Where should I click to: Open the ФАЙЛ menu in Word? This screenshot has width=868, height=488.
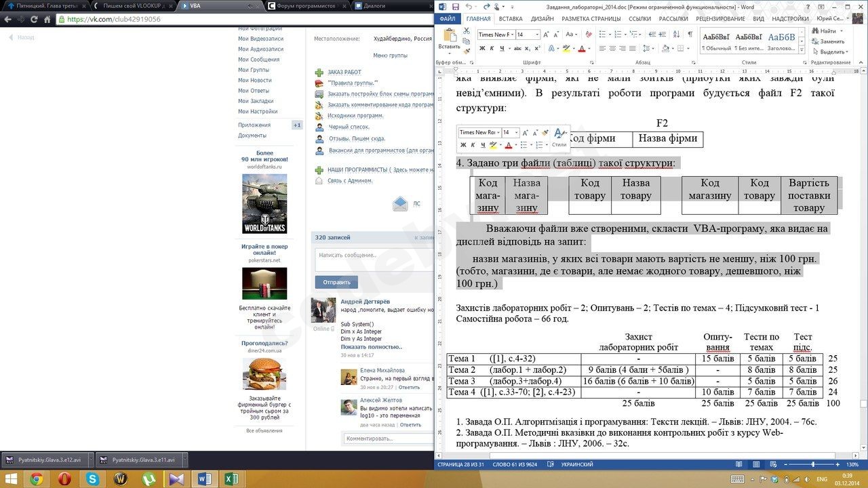tap(448, 19)
